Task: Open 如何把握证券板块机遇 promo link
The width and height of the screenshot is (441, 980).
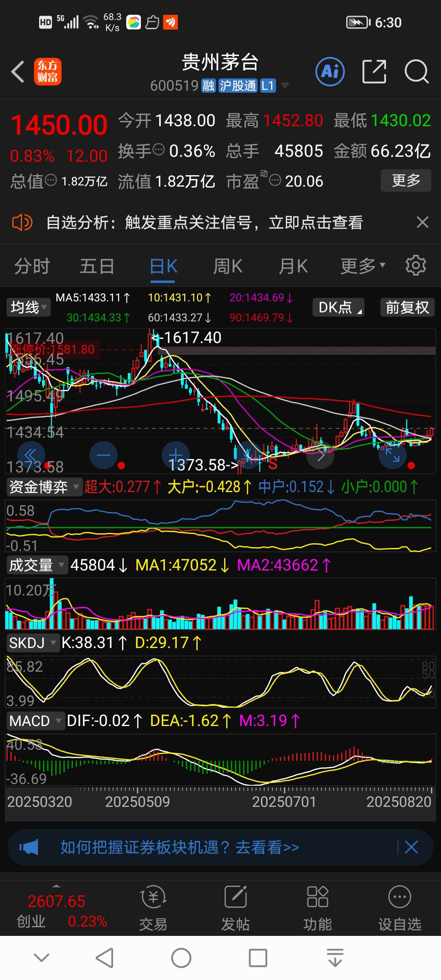Action: coord(180,847)
